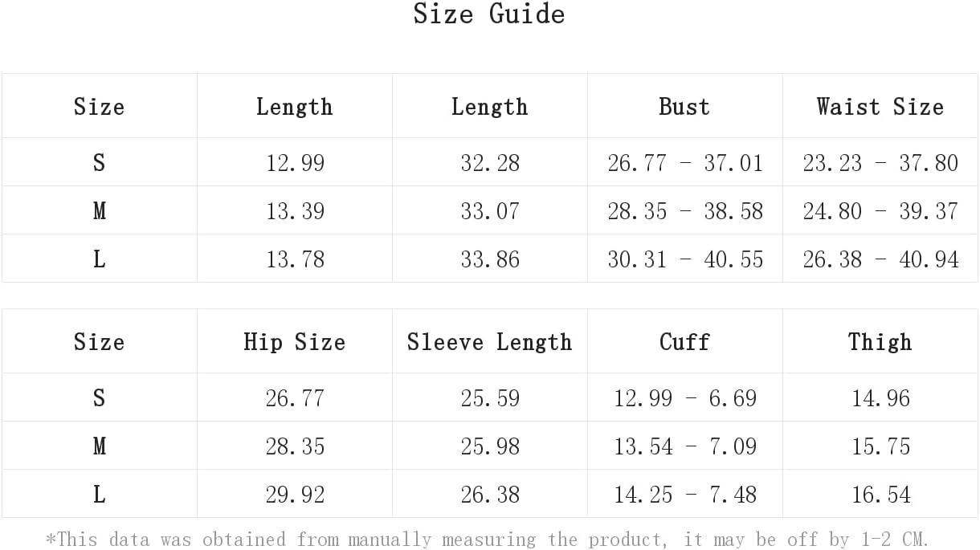Click the Sleeve Length header cell

pyautogui.click(x=489, y=341)
